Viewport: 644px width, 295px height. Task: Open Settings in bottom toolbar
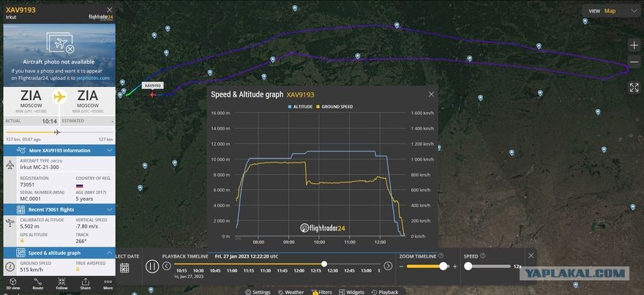point(258,292)
